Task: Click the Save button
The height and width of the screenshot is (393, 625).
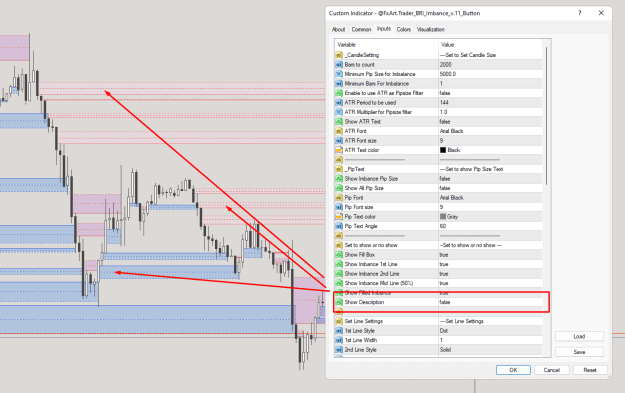Action: pyautogui.click(x=579, y=352)
